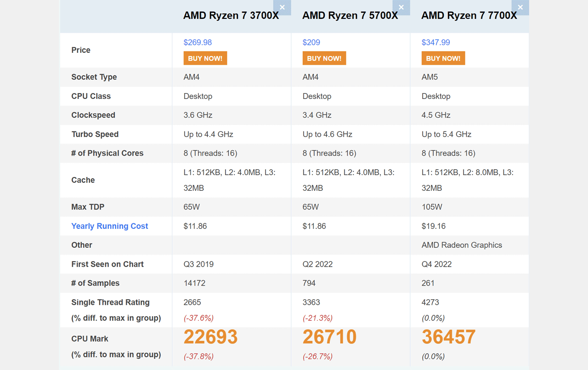Click the Single Thread Rating value 2665

[x=192, y=302]
